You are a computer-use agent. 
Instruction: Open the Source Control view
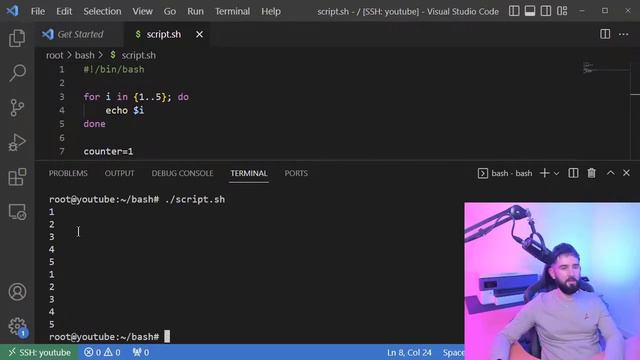tap(17, 108)
